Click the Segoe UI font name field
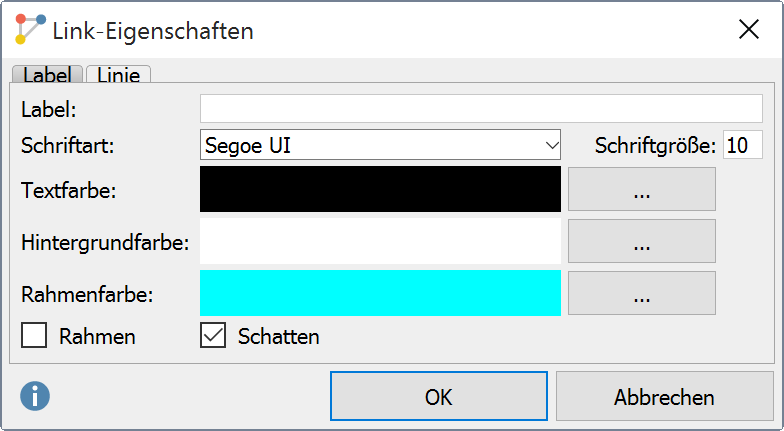 [x=370, y=145]
